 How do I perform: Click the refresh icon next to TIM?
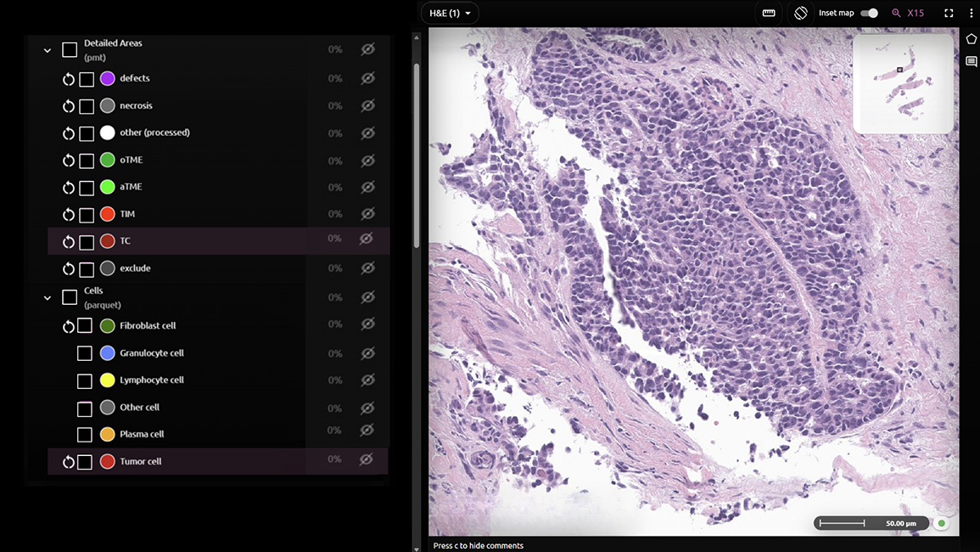click(69, 216)
